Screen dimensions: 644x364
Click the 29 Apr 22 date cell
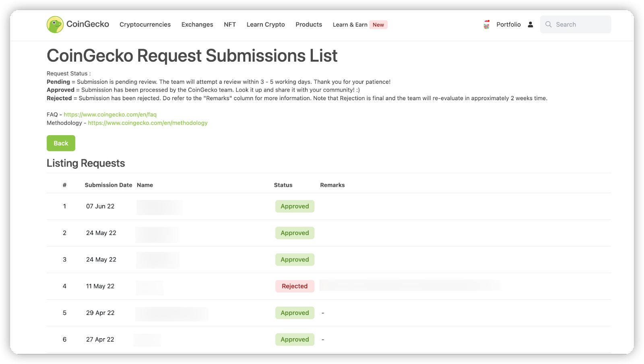[x=100, y=313]
